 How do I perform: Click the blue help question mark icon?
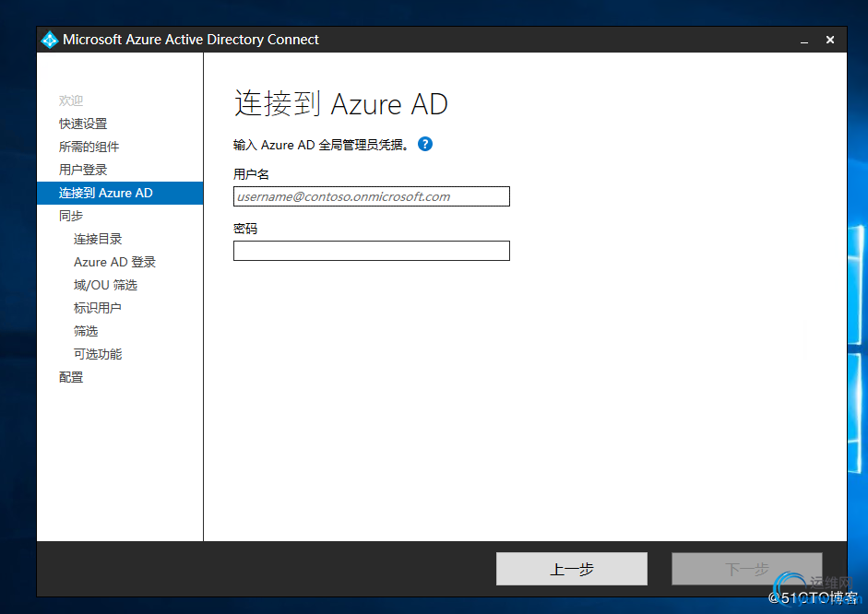[424, 145]
